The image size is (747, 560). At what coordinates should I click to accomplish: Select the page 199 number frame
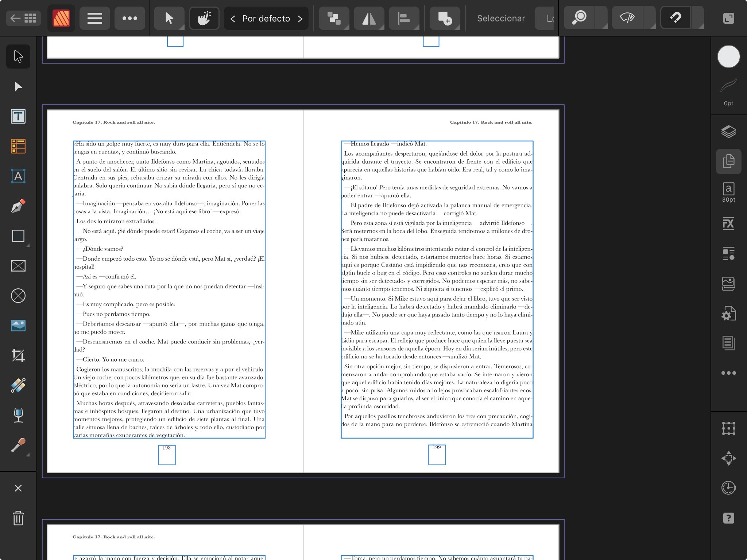pos(437,455)
